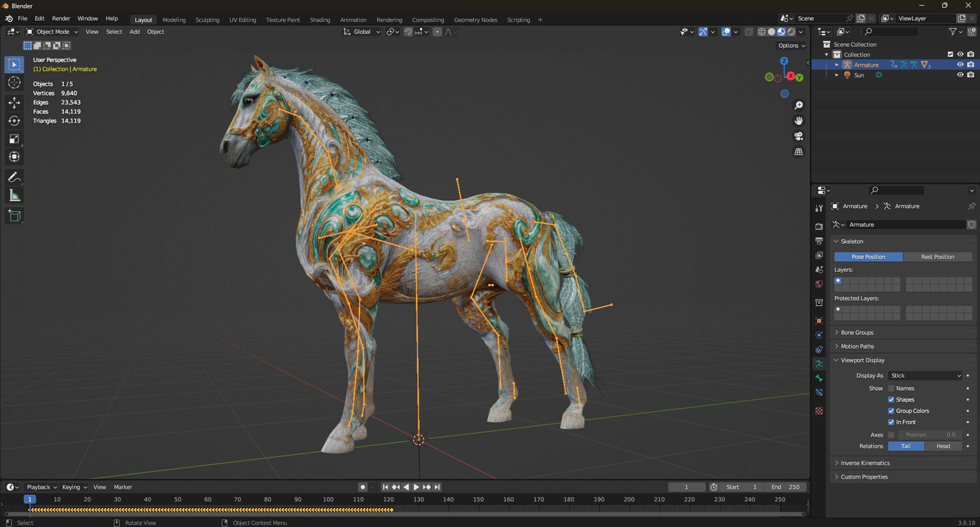This screenshot has width=980, height=527.
Task: Open the Render menu
Action: (x=61, y=18)
